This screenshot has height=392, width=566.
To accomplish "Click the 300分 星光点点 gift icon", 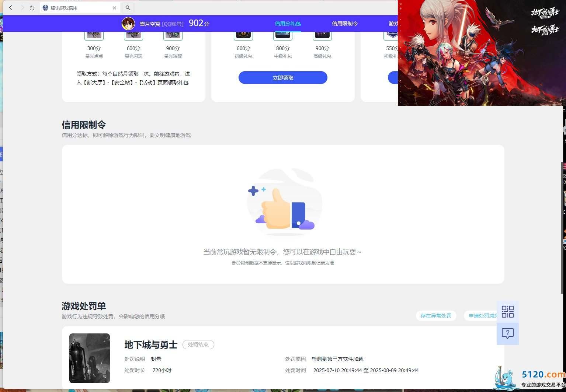I will tap(94, 35).
